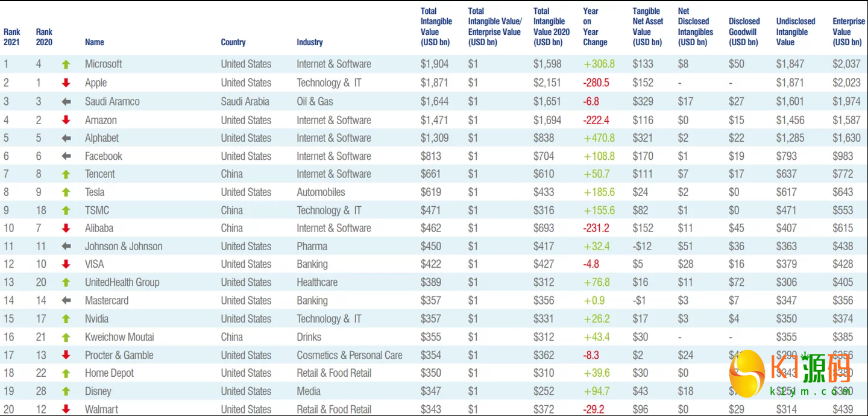Click Microsoft's "$1,904" total intangible value
Image resolution: width=868 pixels, height=416 pixels.
pyautogui.click(x=435, y=64)
